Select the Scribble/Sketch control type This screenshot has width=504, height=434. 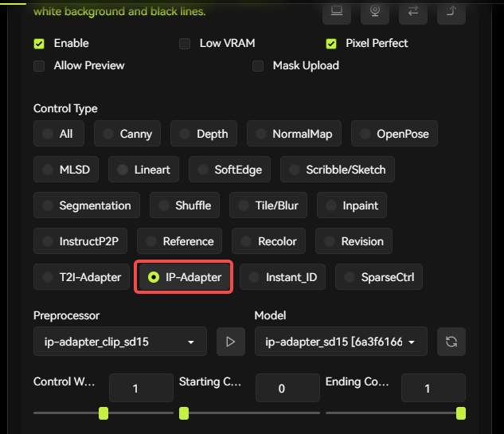click(x=338, y=170)
